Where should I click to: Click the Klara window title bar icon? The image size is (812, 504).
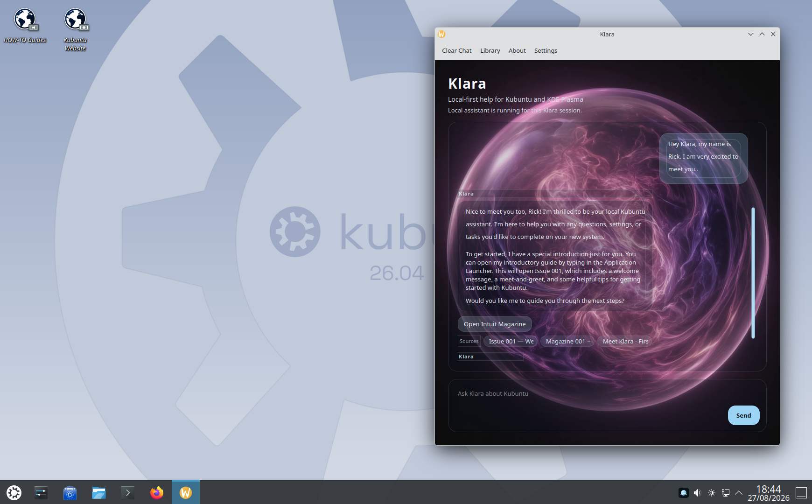pyautogui.click(x=441, y=34)
